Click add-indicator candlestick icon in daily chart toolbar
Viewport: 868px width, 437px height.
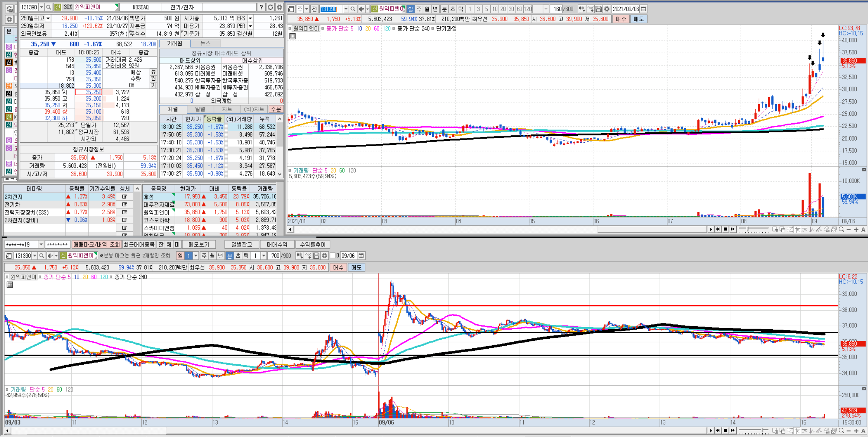pos(582,9)
